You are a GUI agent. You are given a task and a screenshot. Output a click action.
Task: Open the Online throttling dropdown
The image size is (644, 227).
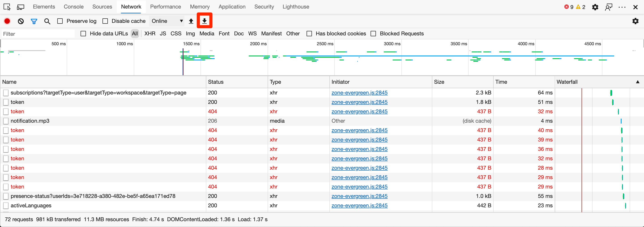[x=166, y=21]
